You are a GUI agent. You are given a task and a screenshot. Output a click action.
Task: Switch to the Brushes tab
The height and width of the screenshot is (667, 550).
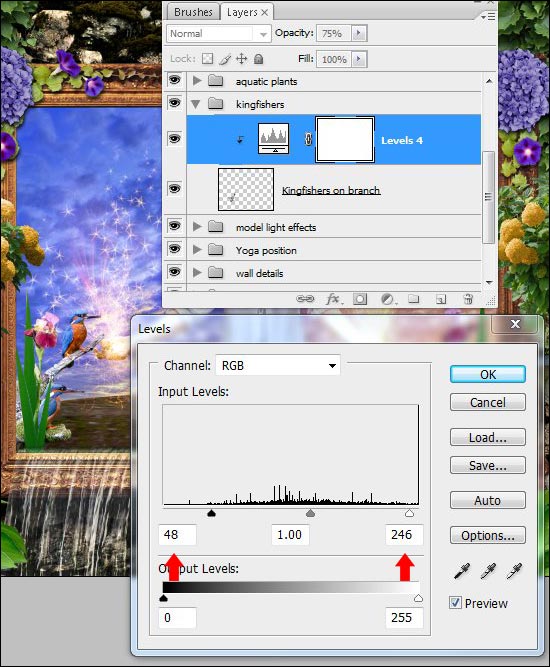click(193, 12)
